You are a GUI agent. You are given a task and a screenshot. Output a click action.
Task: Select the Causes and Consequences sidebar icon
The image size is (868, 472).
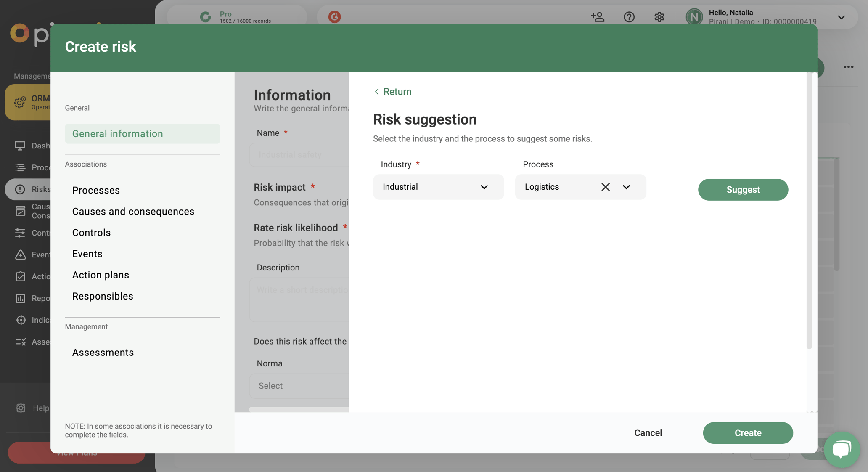click(x=20, y=211)
